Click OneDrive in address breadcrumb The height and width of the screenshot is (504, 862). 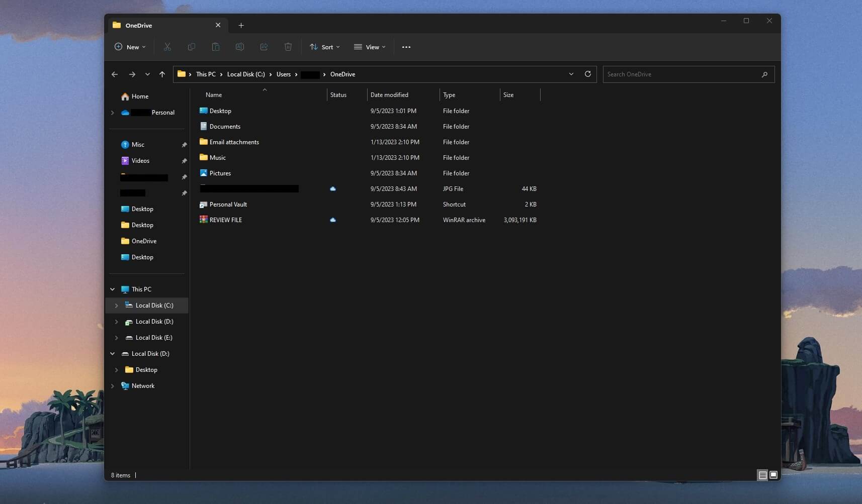[342, 74]
